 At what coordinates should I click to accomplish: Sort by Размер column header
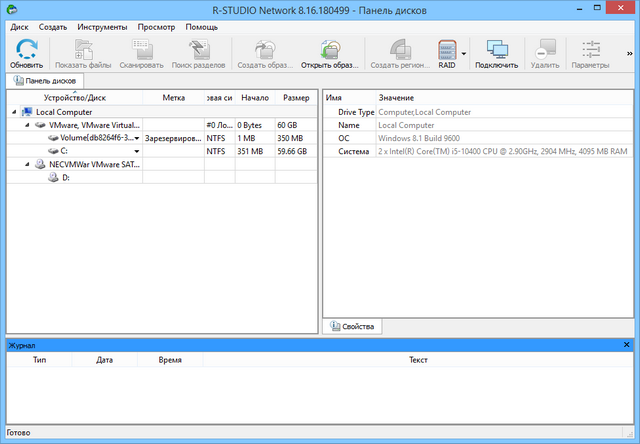click(x=296, y=98)
